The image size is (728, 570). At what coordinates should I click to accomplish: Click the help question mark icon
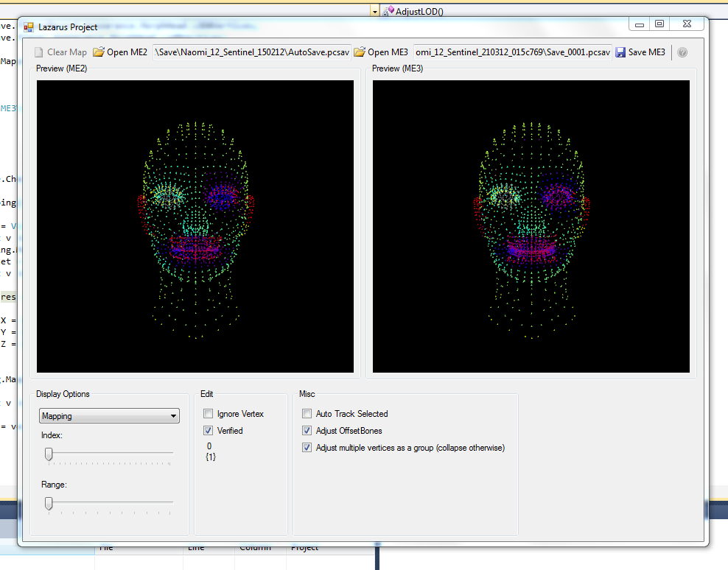(682, 52)
